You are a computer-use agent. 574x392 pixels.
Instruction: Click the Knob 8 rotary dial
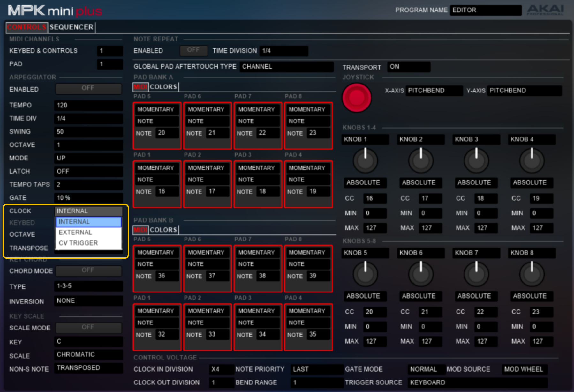532,274
